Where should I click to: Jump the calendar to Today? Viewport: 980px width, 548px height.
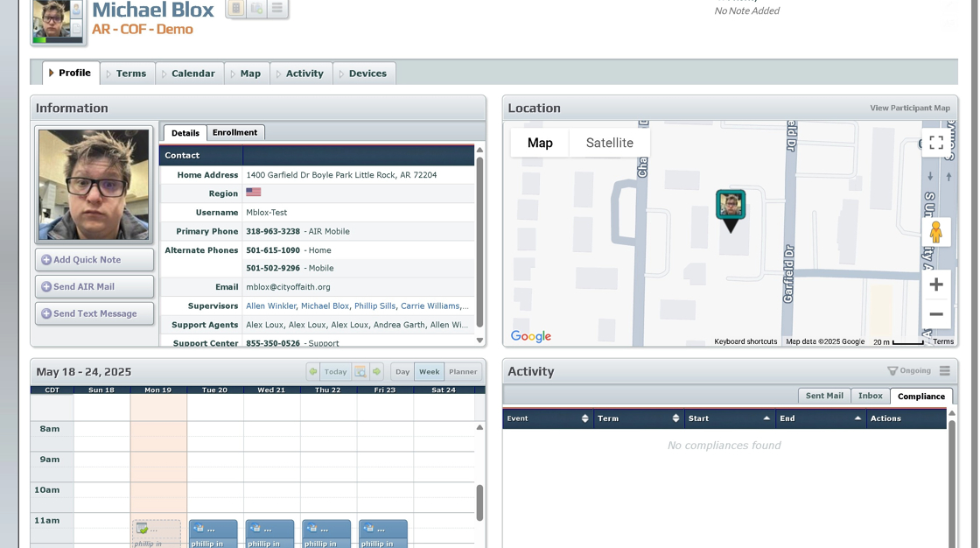point(336,371)
